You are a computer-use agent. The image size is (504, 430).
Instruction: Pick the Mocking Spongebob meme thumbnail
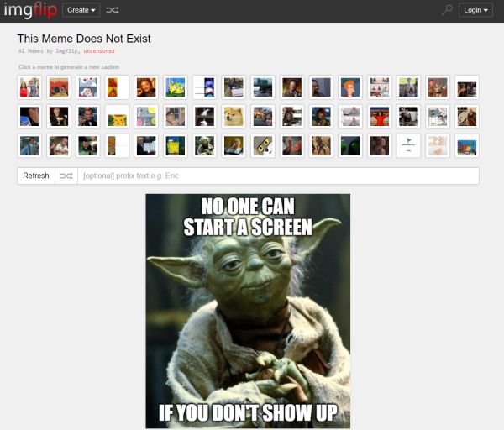tap(176, 87)
